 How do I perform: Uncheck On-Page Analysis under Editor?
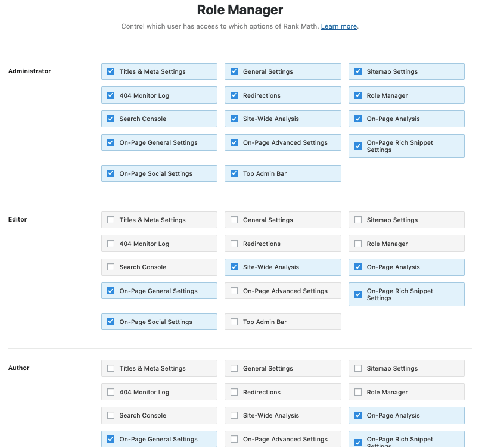tap(357, 267)
